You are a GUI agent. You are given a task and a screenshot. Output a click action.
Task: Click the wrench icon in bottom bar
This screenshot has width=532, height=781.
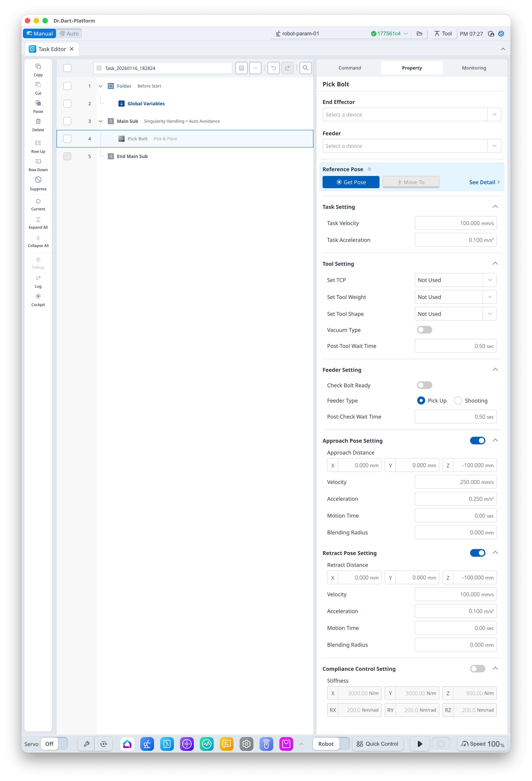(x=87, y=744)
